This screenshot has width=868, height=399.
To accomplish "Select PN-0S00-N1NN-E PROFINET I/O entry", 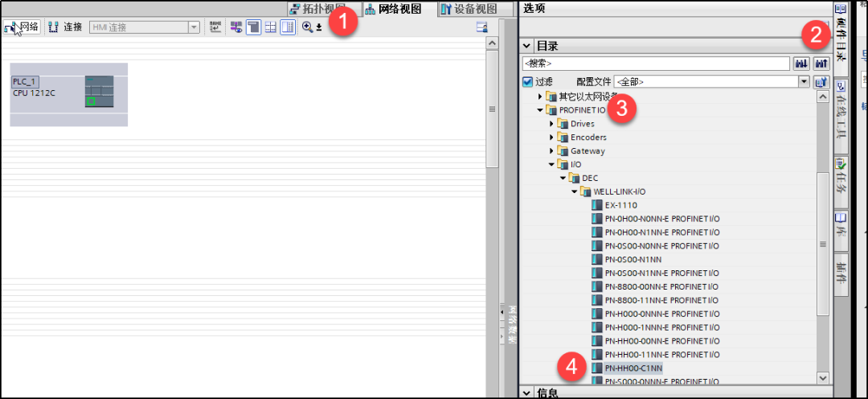I will tap(662, 273).
